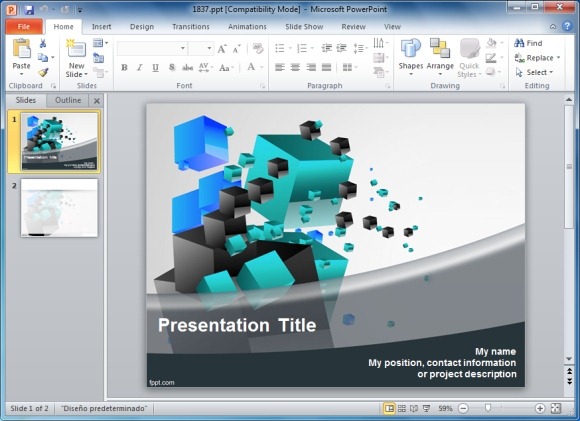Align text left
Image resolution: width=580 pixels, height=421 pixels.
280,67
